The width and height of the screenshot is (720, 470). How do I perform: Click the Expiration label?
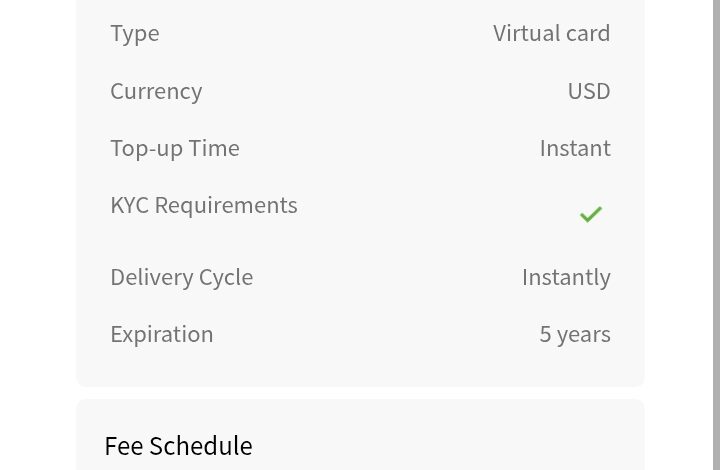(x=162, y=334)
